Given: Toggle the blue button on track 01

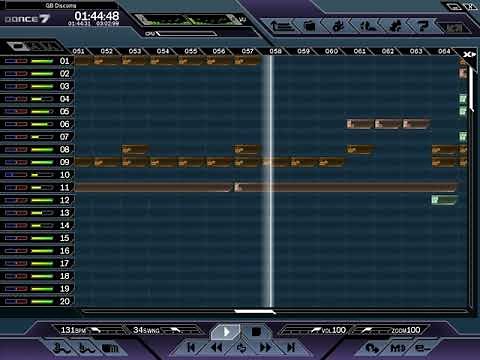Looking at the screenshot, I should [x=11, y=61].
